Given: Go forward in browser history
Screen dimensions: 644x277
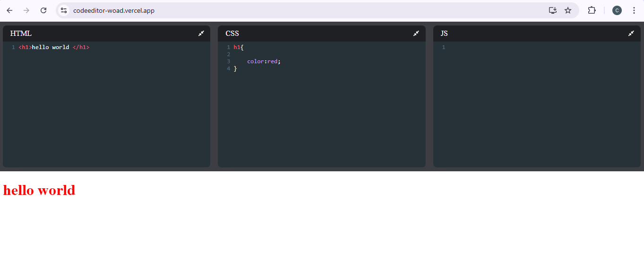Looking at the screenshot, I should pyautogui.click(x=26, y=10).
